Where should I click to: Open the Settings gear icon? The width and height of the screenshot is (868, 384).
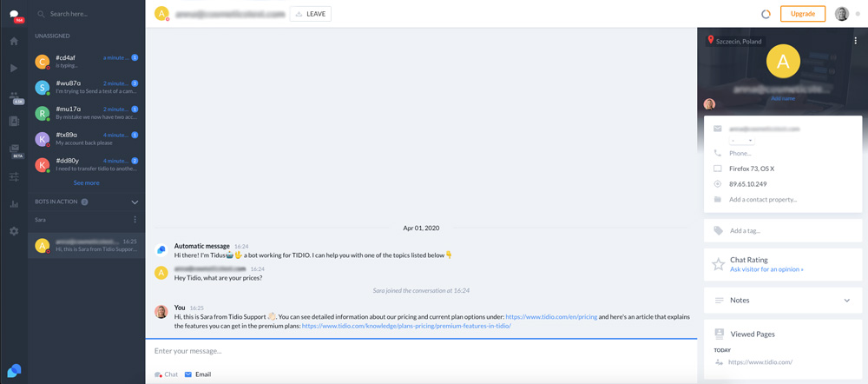14,231
